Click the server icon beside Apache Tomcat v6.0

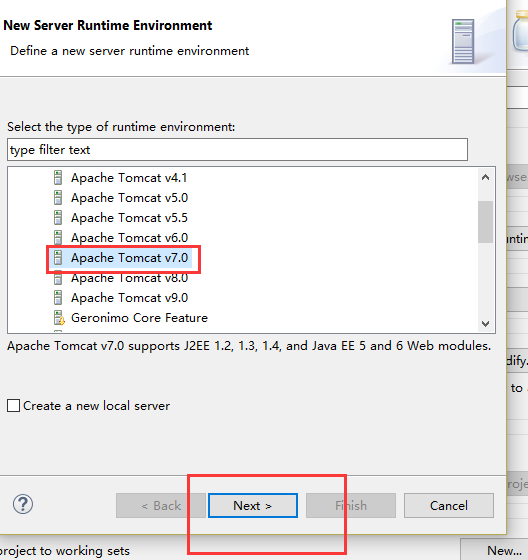[x=58, y=238]
